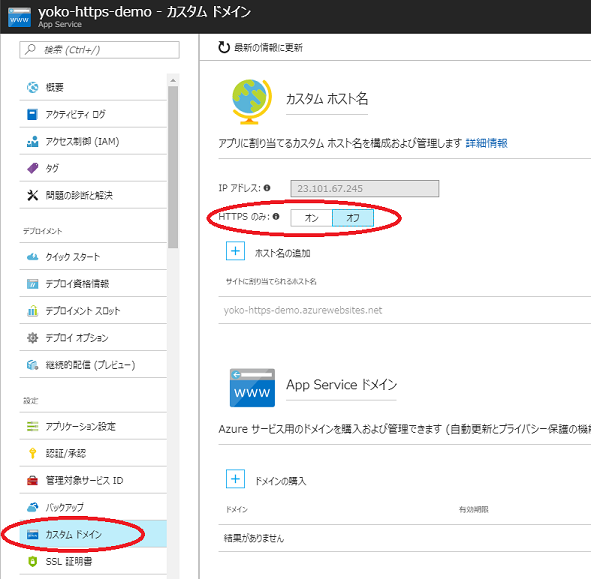Click the アクセス制御 (IAM) icon
The height and width of the screenshot is (579, 591).
coord(32,141)
